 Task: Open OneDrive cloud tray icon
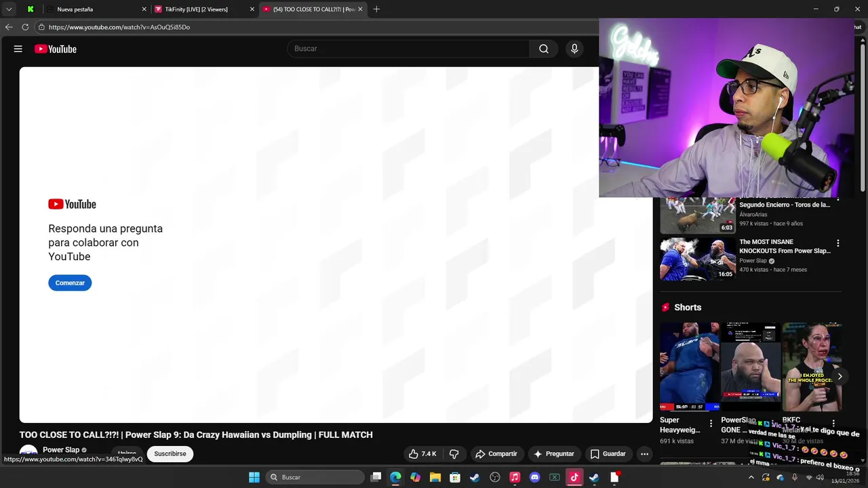[780, 477]
